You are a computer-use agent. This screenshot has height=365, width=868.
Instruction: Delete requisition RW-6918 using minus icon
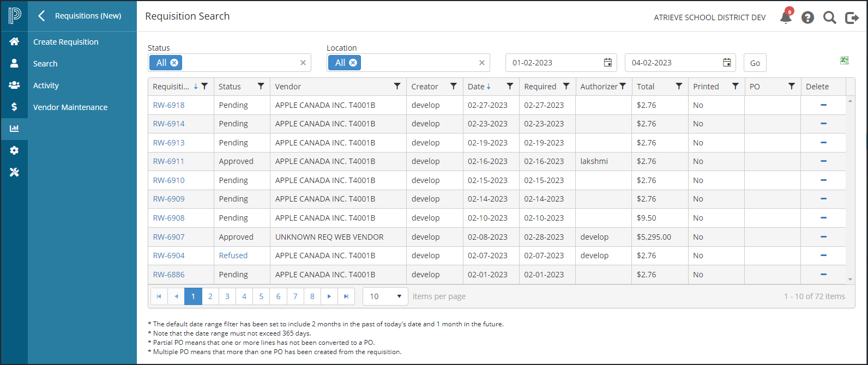(823, 105)
